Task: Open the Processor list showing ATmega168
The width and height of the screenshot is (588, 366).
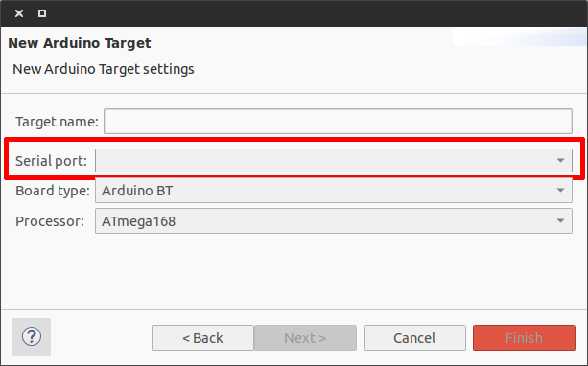Action: (x=334, y=221)
